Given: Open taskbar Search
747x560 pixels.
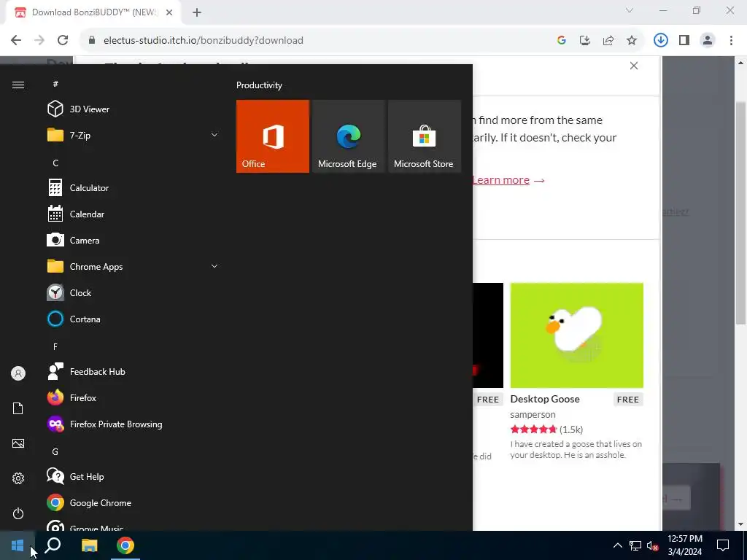Looking at the screenshot, I should [x=53, y=545].
